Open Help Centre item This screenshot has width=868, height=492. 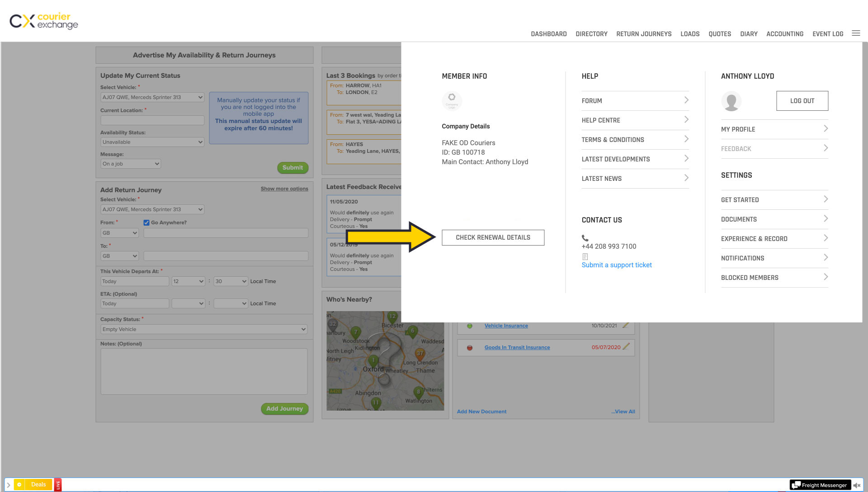[635, 120]
